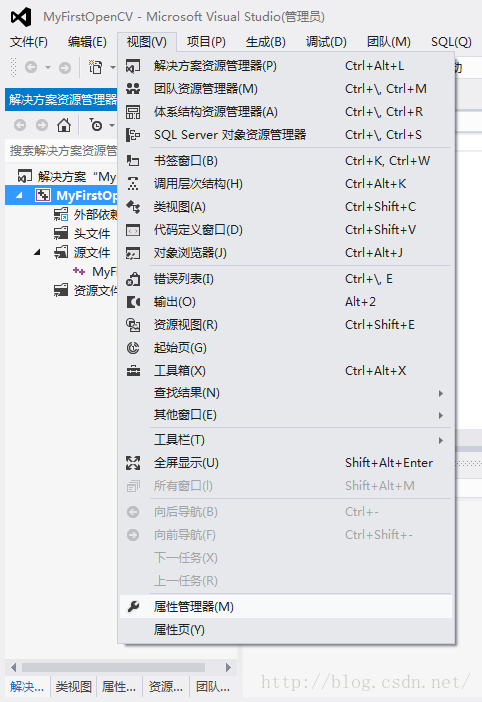Open the 编辑(E) menu
The height and width of the screenshot is (702, 482).
(x=87, y=42)
